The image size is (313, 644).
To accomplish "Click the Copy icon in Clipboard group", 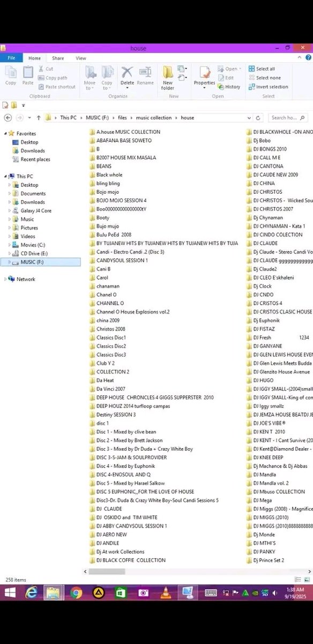I will (11, 75).
